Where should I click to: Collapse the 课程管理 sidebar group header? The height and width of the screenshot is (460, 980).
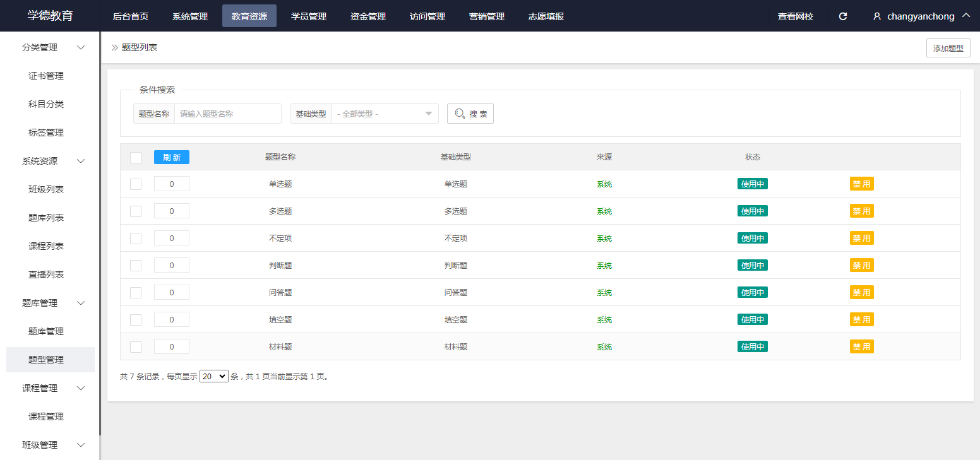[81, 388]
